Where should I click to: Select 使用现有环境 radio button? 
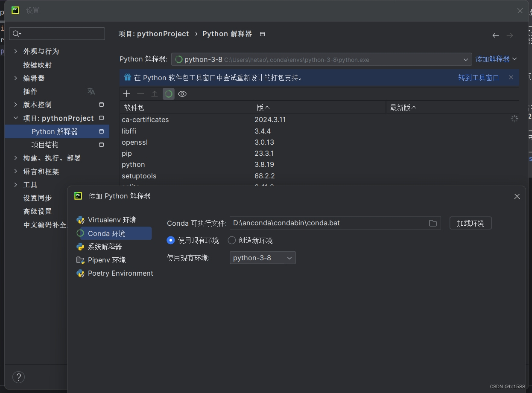point(171,240)
